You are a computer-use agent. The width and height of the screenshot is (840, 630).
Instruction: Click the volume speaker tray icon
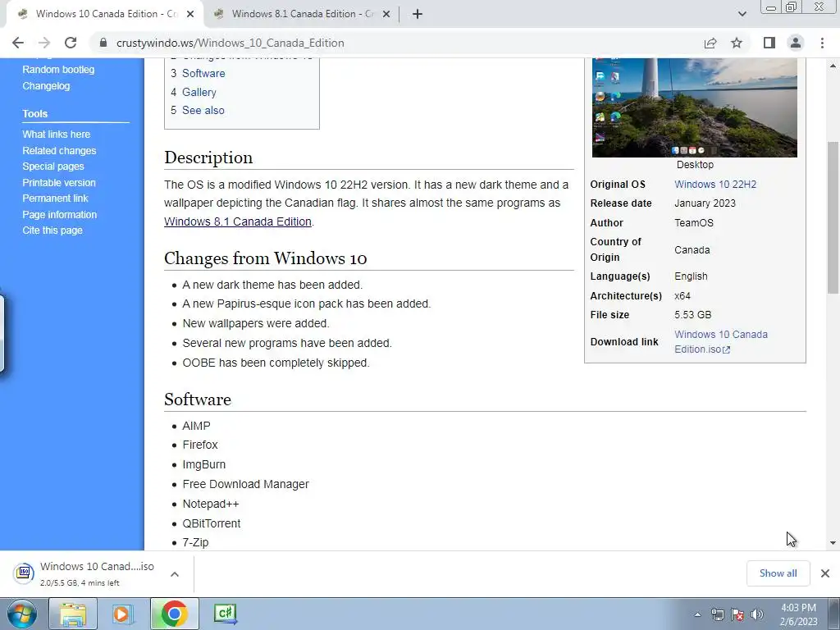[x=757, y=615]
